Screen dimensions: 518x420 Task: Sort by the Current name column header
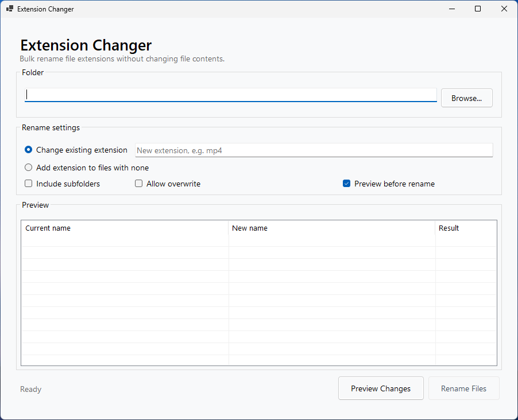[x=125, y=228]
